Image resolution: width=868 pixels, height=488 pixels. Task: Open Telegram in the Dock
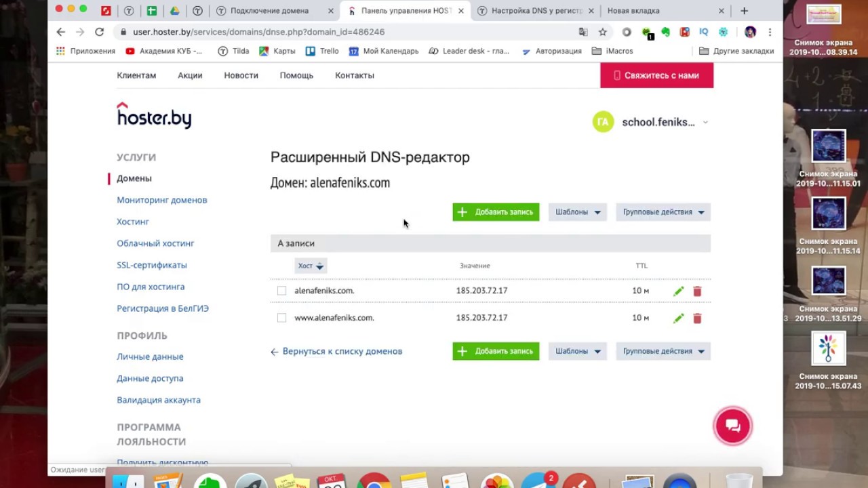tap(540, 483)
